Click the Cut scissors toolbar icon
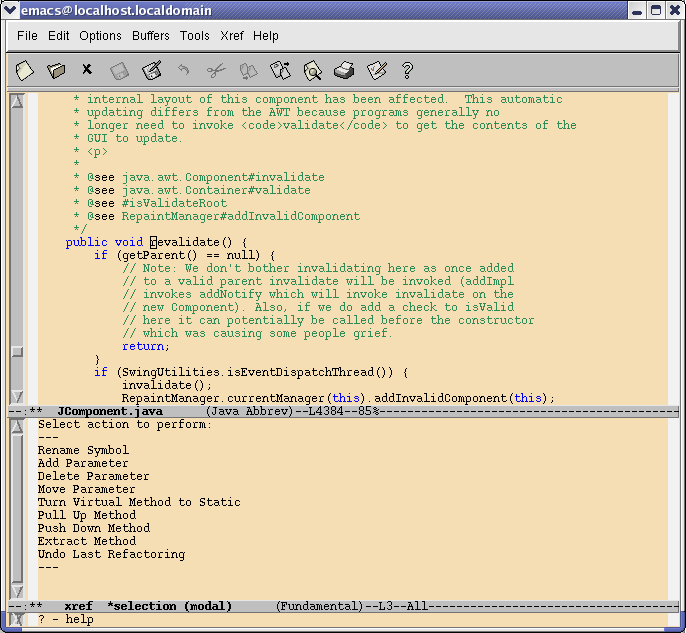The width and height of the screenshot is (686, 633). tap(216, 70)
